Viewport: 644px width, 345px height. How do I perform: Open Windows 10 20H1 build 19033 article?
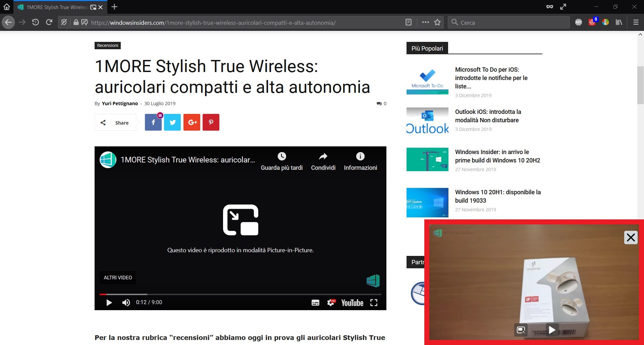498,196
